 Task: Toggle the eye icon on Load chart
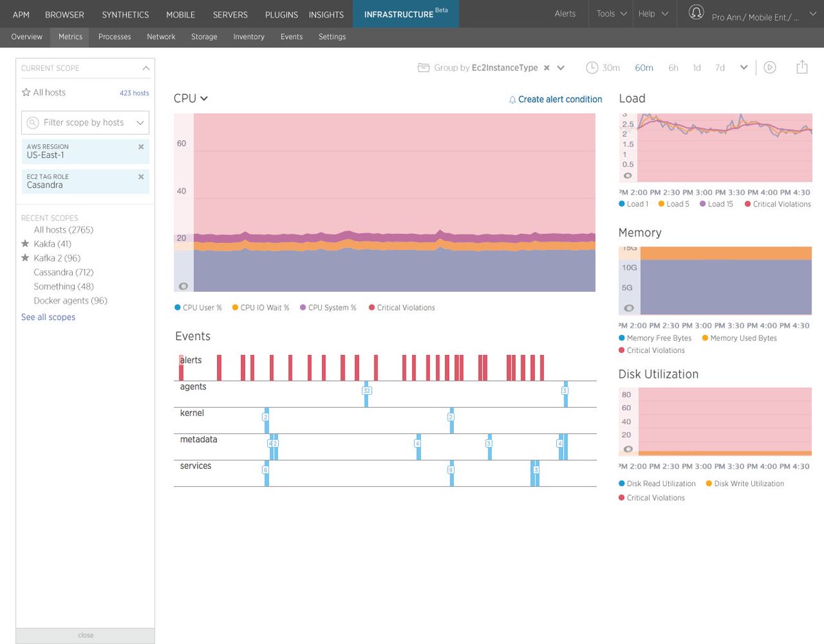point(628,176)
